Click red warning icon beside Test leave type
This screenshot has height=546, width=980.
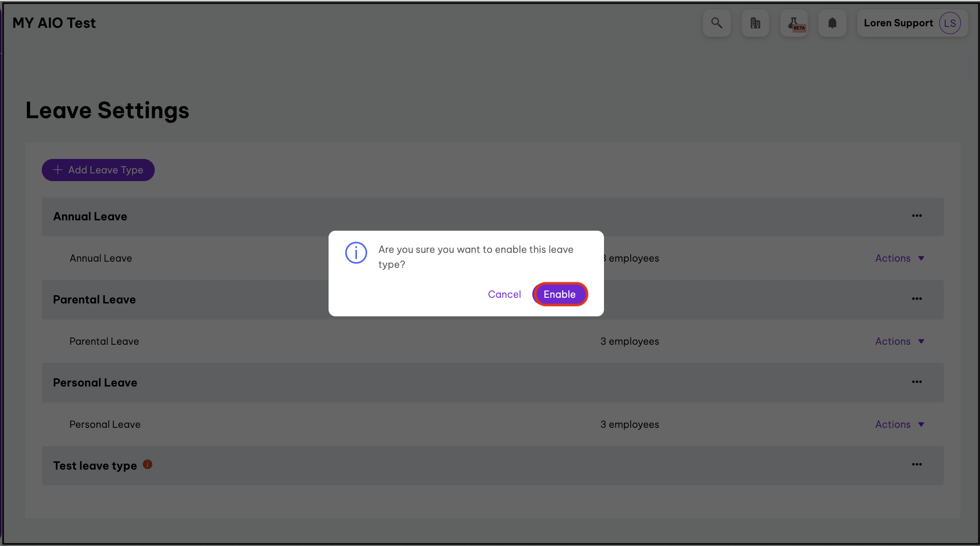pyautogui.click(x=148, y=464)
